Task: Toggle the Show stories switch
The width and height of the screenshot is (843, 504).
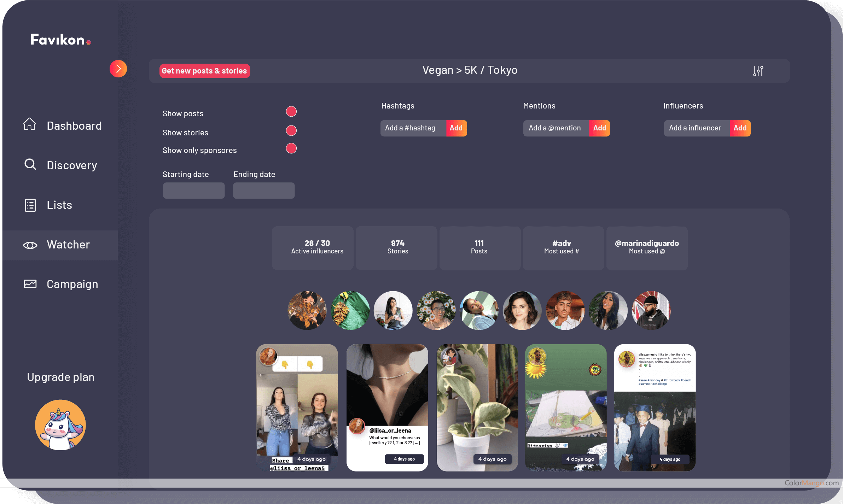Action: 291,131
